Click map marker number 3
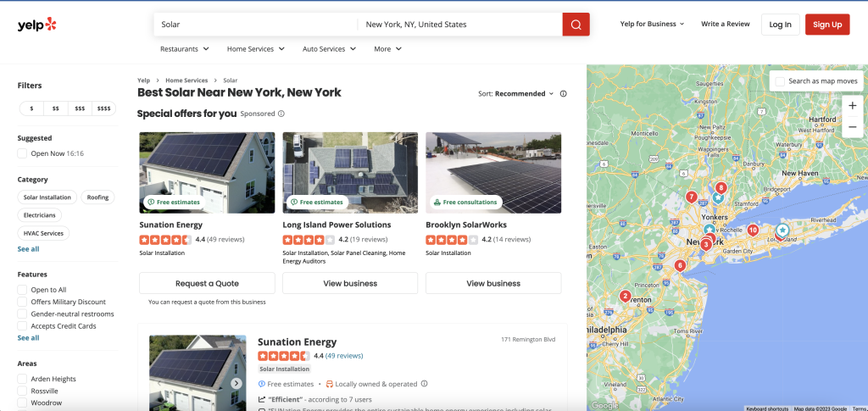This screenshot has width=868, height=411. click(x=706, y=244)
